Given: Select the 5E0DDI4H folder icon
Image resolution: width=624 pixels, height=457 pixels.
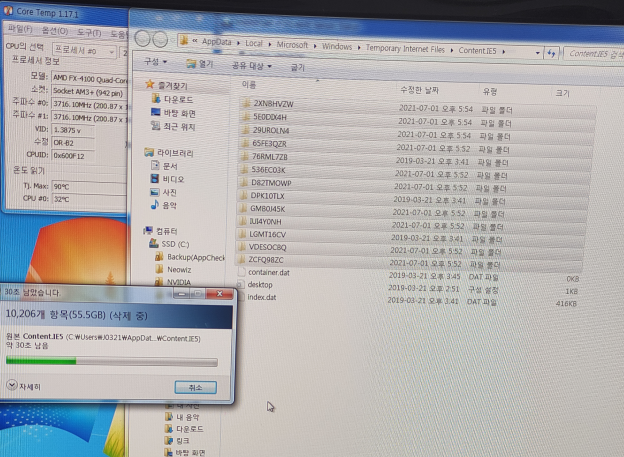Looking at the screenshot, I should click(x=246, y=117).
